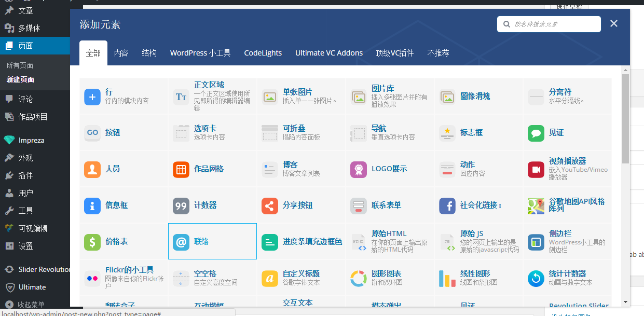Viewport: 644px width, 316px height.
Task: Click the blue plus icon for 行
Action: pos(92,97)
